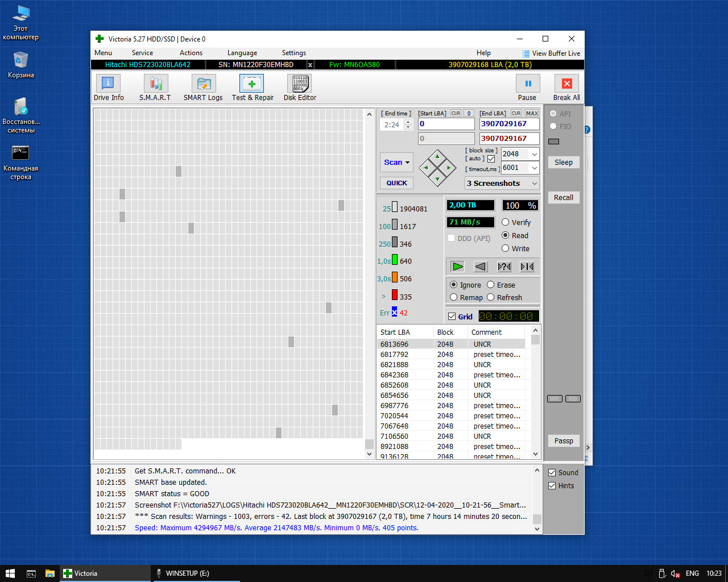728x582 pixels.
Task: Open the taskbar command prompt icon
Action: [31, 573]
